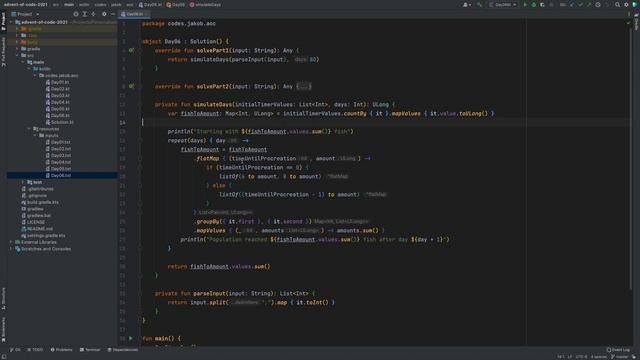Show VCS history with the clock icon
Screen dimensions: 640x360
coord(598,5)
